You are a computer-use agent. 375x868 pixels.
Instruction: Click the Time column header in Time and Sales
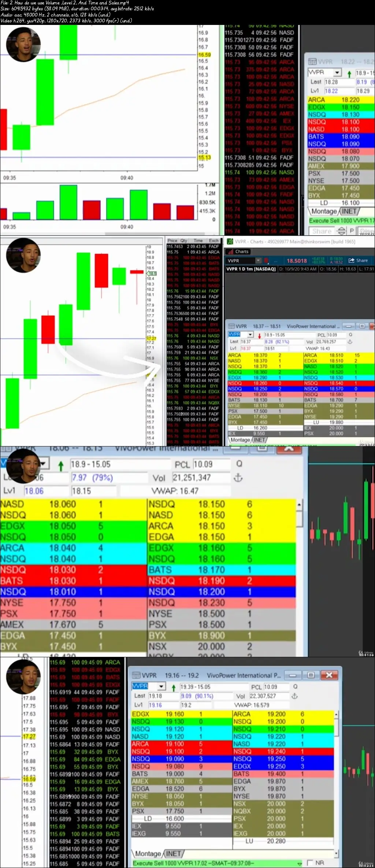click(198, 240)
